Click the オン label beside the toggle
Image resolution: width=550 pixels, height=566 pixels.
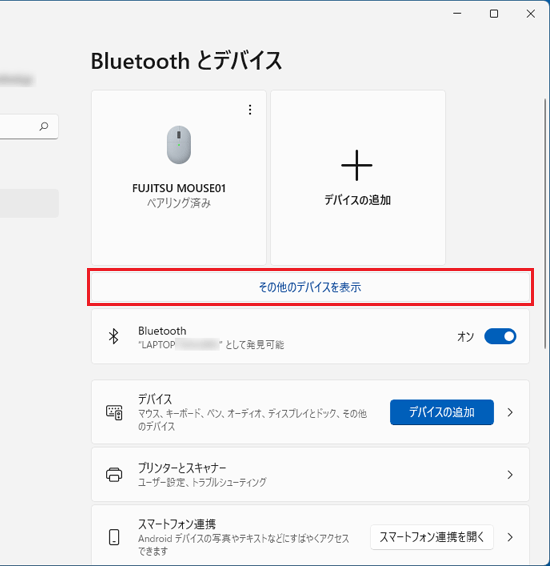click(466, 337)
